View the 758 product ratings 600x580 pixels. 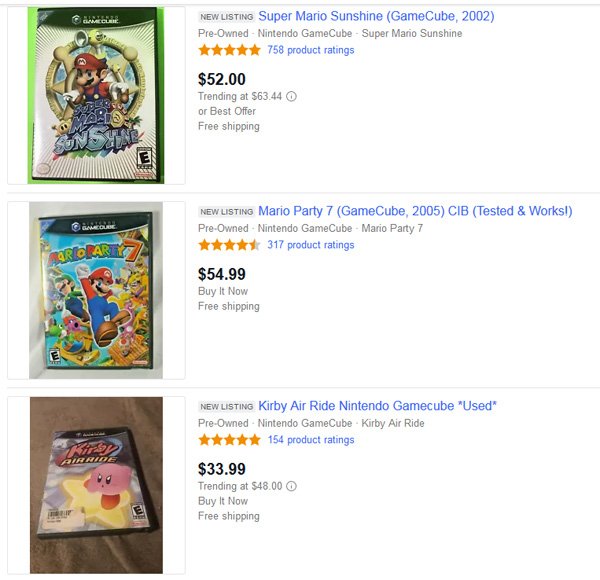(311, 50)
